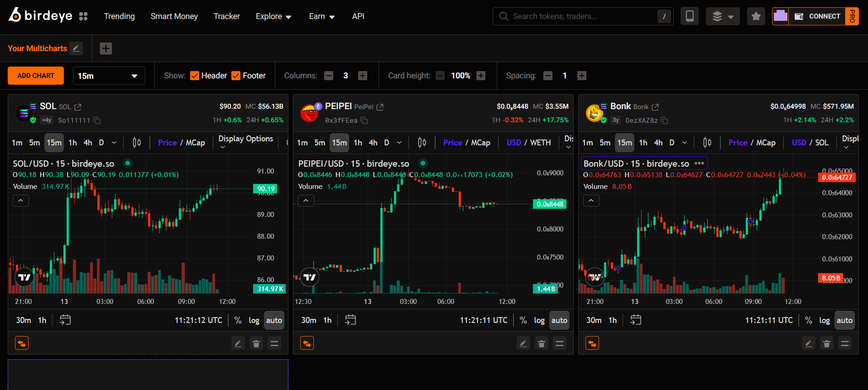
Task: Select 4h interval on Bonk chart
Action: pyautogui.click(x=658, y=143)
